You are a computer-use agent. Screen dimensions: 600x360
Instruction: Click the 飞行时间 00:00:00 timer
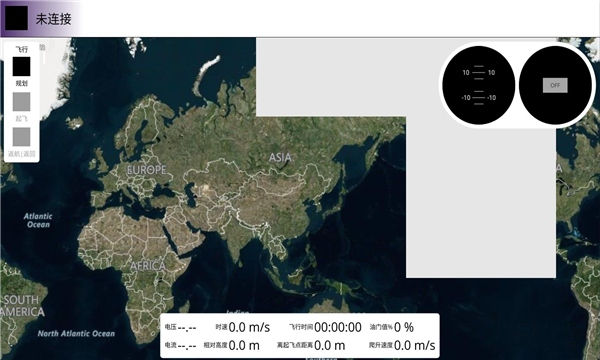[325, 327]
